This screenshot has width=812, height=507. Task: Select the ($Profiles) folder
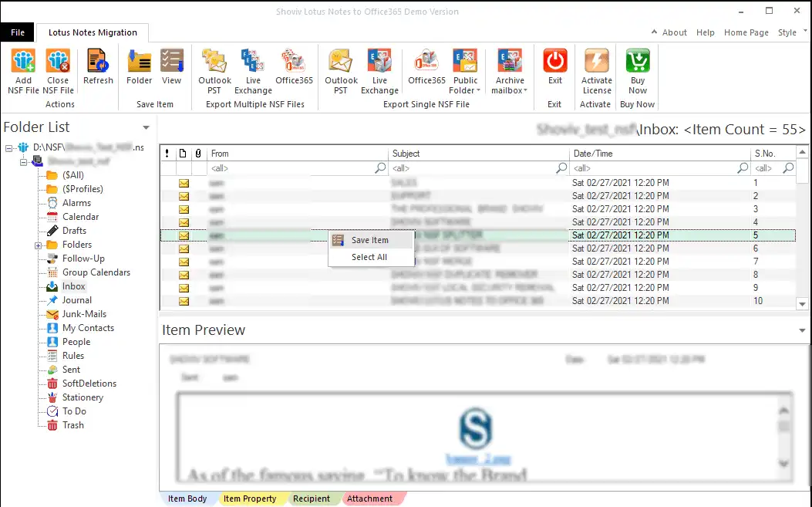coord(83,189)
